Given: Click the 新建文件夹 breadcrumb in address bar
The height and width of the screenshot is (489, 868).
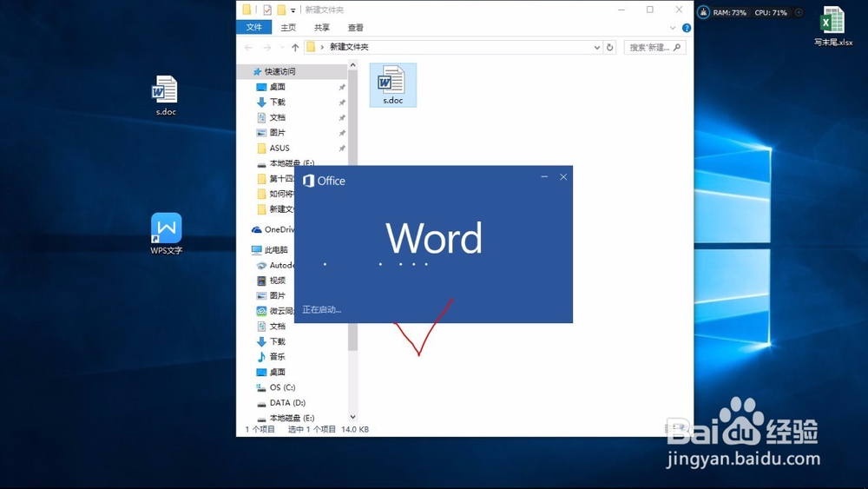Looking at the screenshot, I should [x=349, y=47].
